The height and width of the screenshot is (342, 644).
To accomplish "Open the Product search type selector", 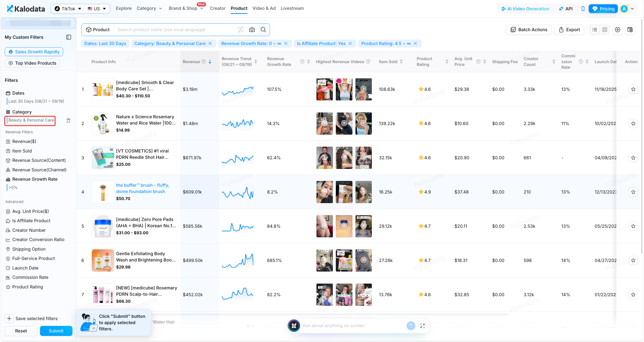I will (x=98, y=30).
